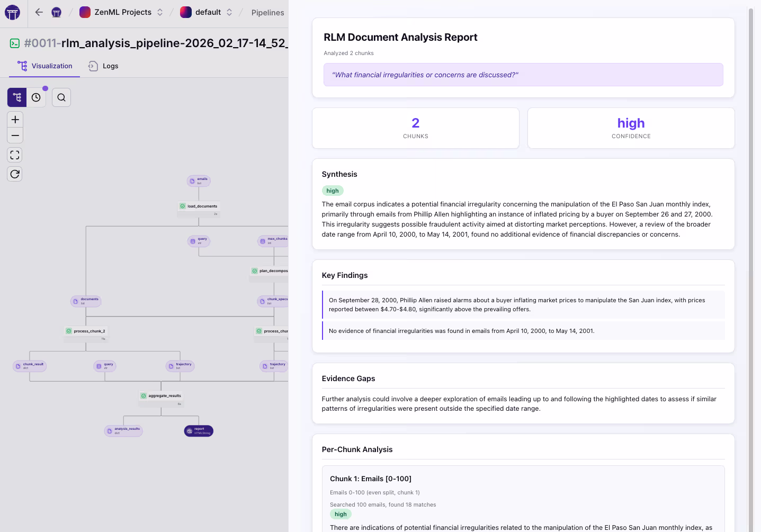The image size is (761, 532).
Task: Select the report HTMLString artifact node
Action: (x=198, y=430)
